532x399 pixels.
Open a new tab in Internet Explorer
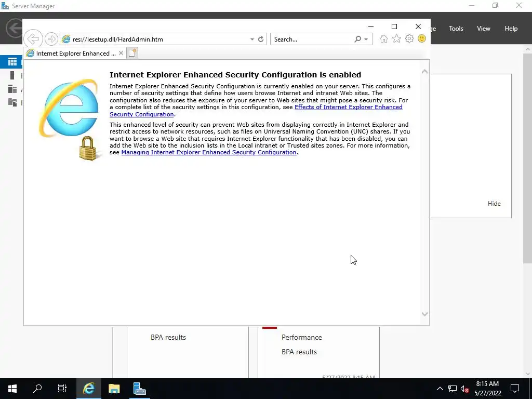click(x=132, y=54)
